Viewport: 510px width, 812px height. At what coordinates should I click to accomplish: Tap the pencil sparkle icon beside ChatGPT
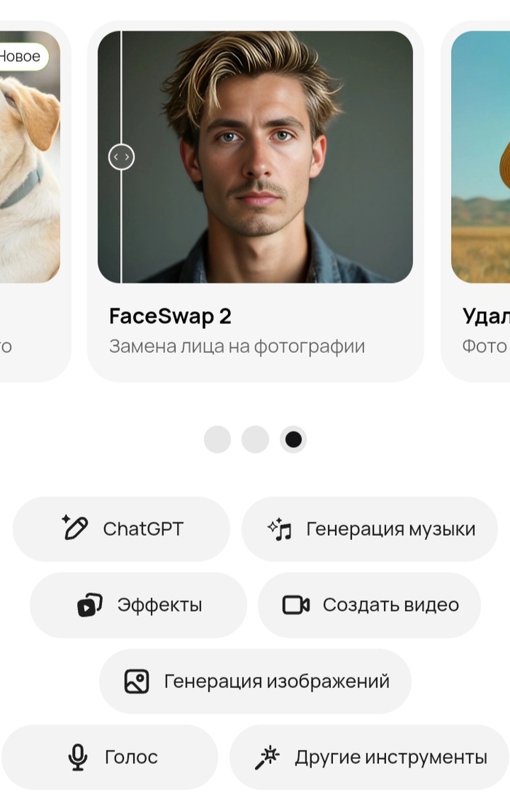(75, 528)
